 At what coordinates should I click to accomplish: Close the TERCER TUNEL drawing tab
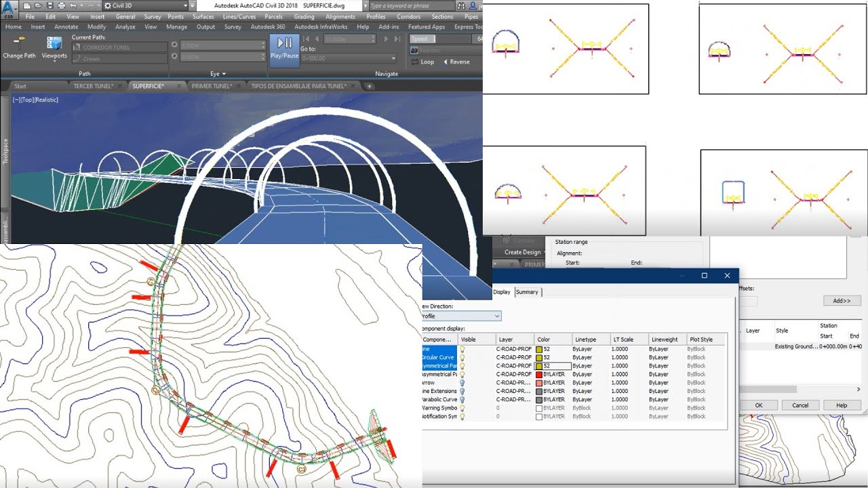[x=120, y=86]
